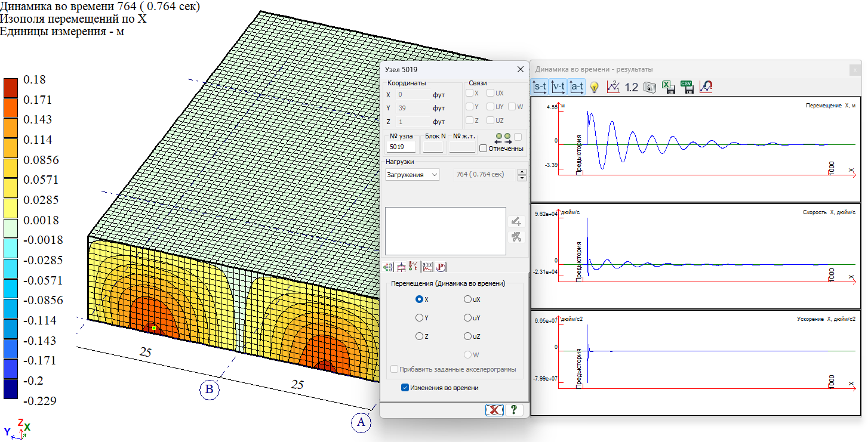Toggle the v-t velocity graph button
The width and height of the screenshot is (868, 442).
click(x=559, y=87)
